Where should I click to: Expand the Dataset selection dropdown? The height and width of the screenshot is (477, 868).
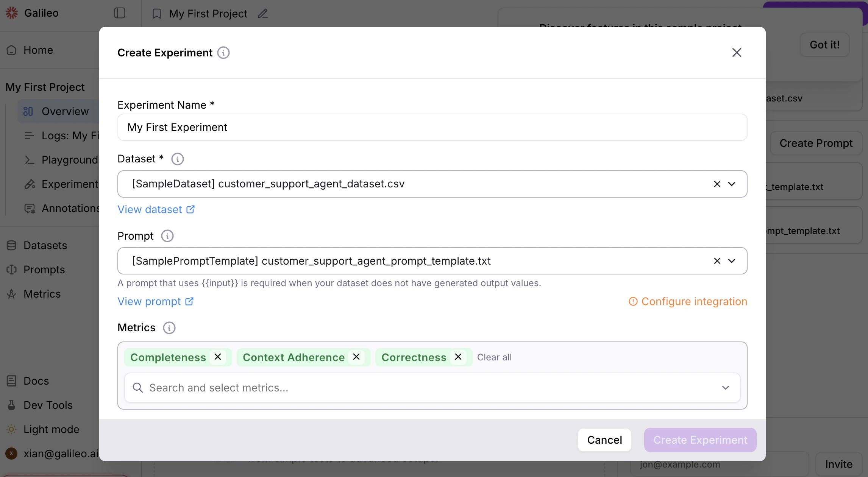pyautogui.click(x=732, y=184)
